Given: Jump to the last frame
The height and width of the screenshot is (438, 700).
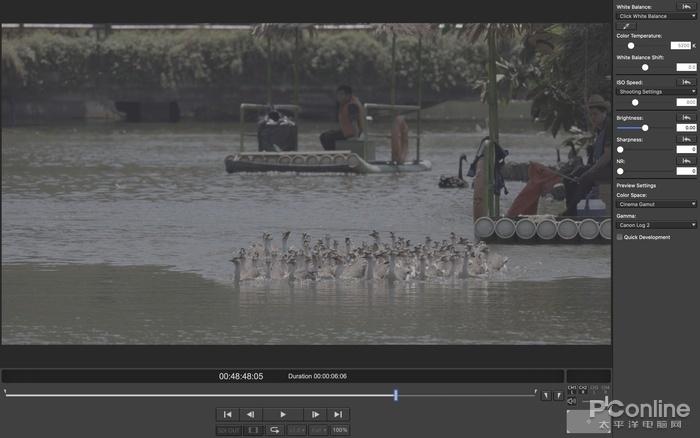Looking at the screenshot, I should tap(338, 414).
